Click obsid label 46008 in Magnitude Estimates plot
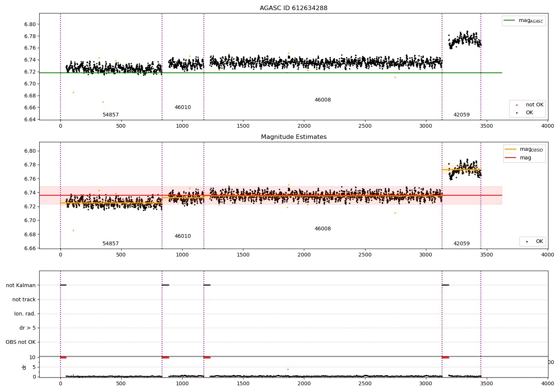Viewport: 560px width, 392px height. (x=323, y=229)
